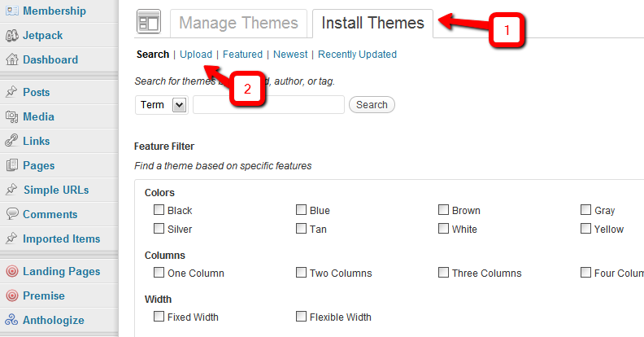Click the Search button next to the field
This screenshot has width=644, height=337.
pos(372,105)
